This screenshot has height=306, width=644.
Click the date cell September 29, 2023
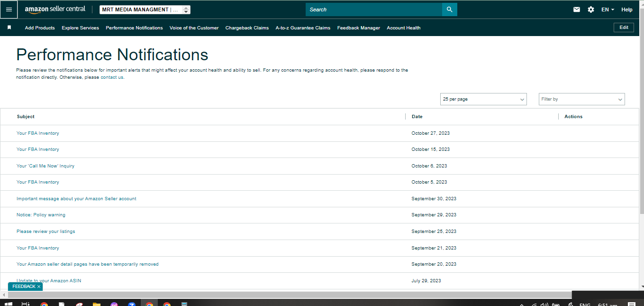coord(434,215)
